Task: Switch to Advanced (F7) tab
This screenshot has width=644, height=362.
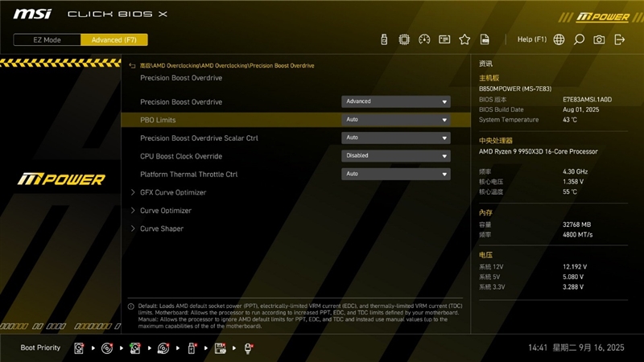Action: 114,39
